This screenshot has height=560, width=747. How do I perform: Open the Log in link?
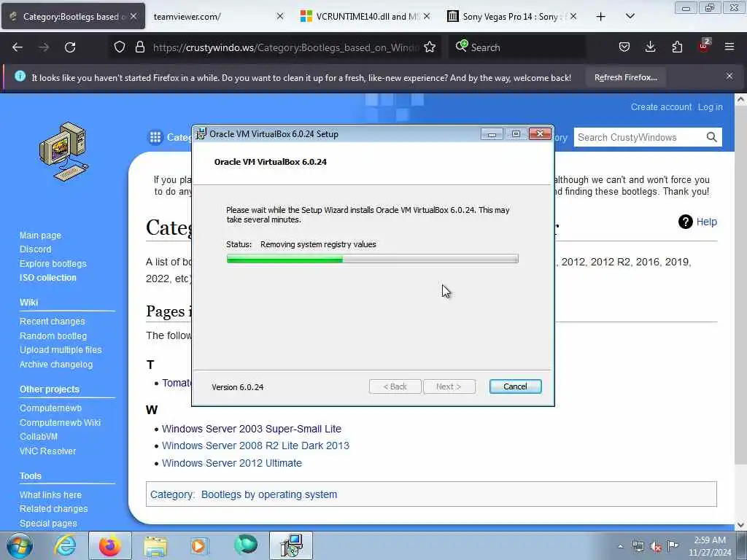click(x=711, y=107)
